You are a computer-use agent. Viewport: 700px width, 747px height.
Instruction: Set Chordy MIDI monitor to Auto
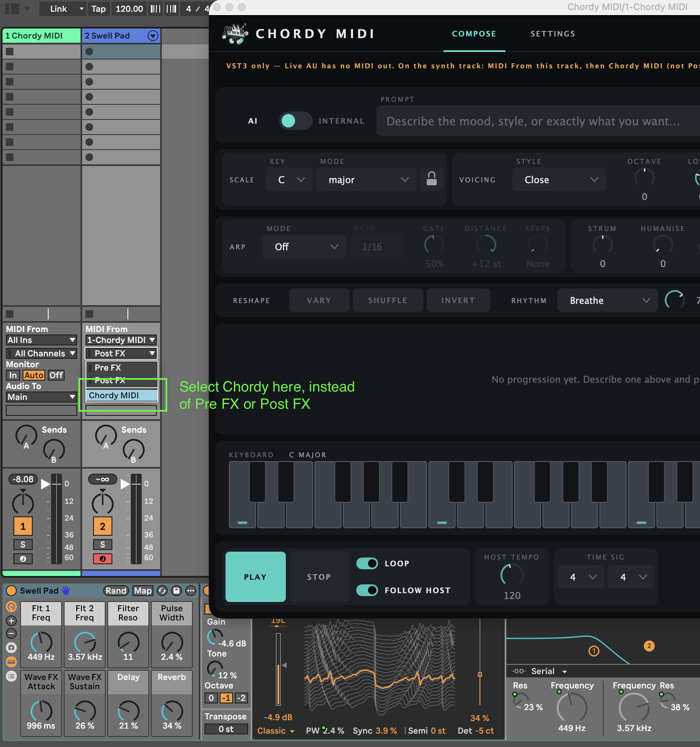[x=34, y=375]
